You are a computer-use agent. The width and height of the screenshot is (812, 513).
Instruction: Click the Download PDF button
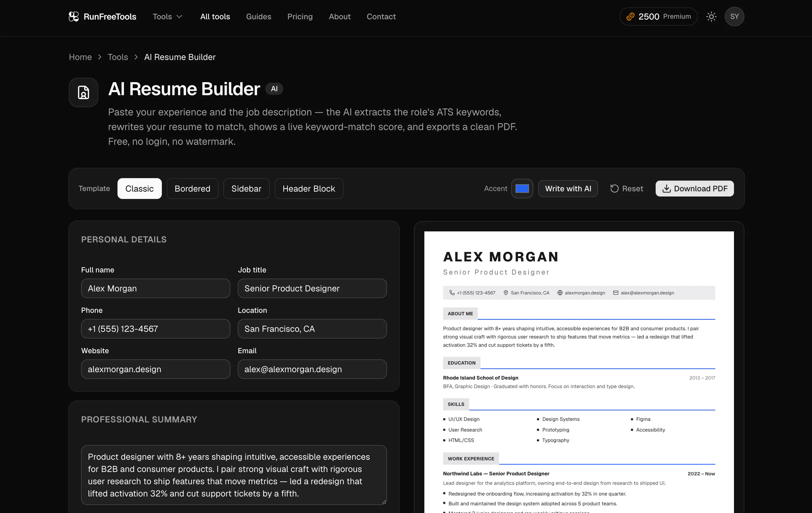click(x=695, y=189)
